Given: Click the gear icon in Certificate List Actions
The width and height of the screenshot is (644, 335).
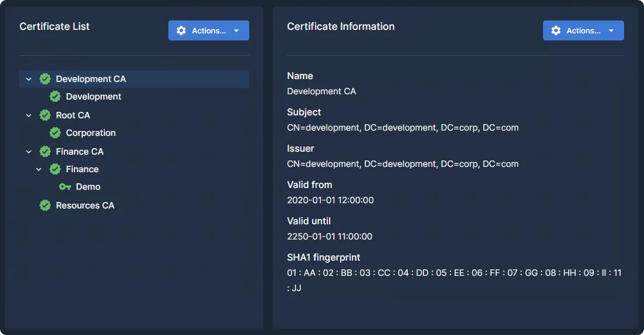Looking at the screenshot, I should tap(181, 30).
